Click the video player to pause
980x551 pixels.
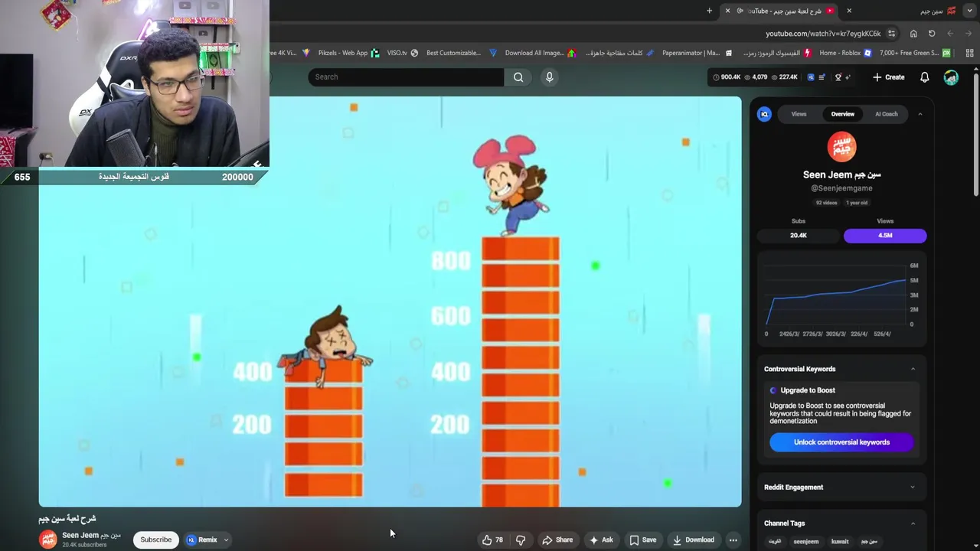(390, 302)
